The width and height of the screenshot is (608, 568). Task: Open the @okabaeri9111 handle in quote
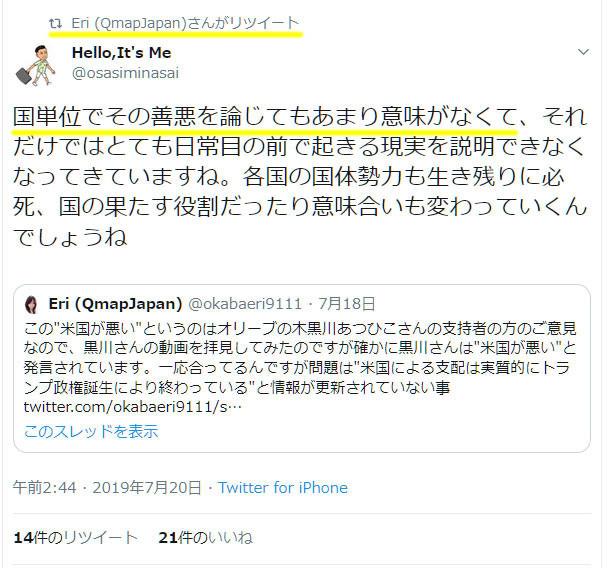tap(245, 304)
